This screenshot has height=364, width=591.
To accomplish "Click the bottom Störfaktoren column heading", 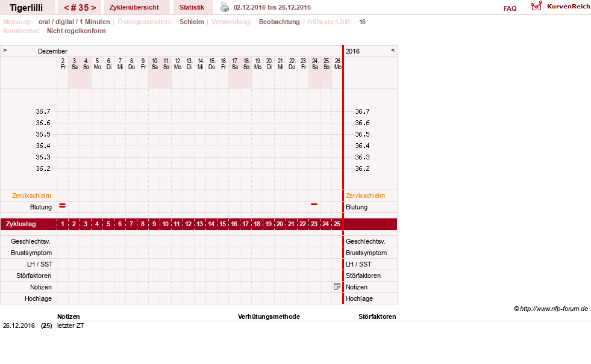I will [x=377, y=316].
